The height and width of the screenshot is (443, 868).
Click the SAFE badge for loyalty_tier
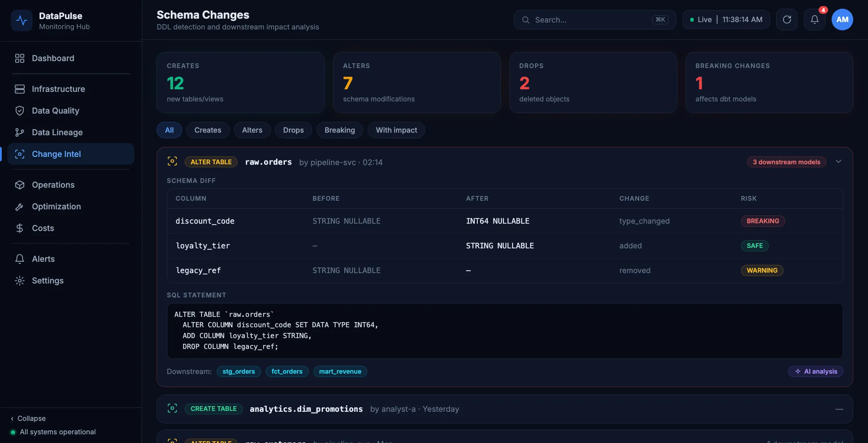pyautogui.click(x=754, y=246)
